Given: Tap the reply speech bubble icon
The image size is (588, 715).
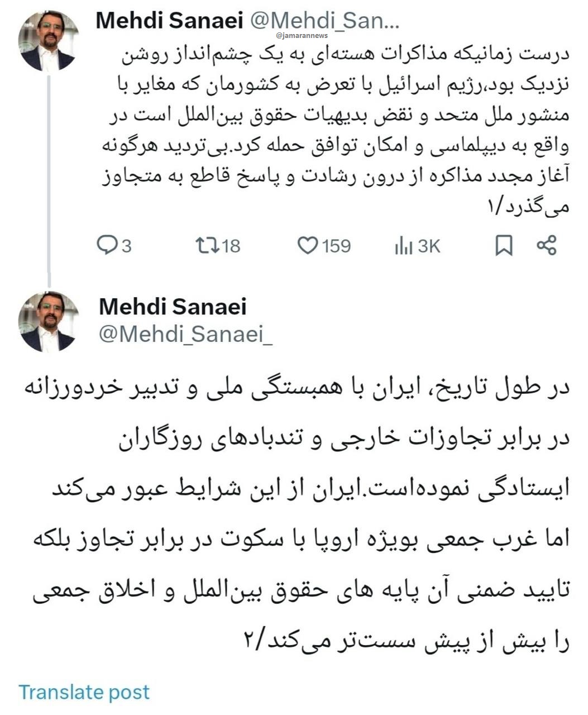Looking at the screenshot, I should click(107, 245).
